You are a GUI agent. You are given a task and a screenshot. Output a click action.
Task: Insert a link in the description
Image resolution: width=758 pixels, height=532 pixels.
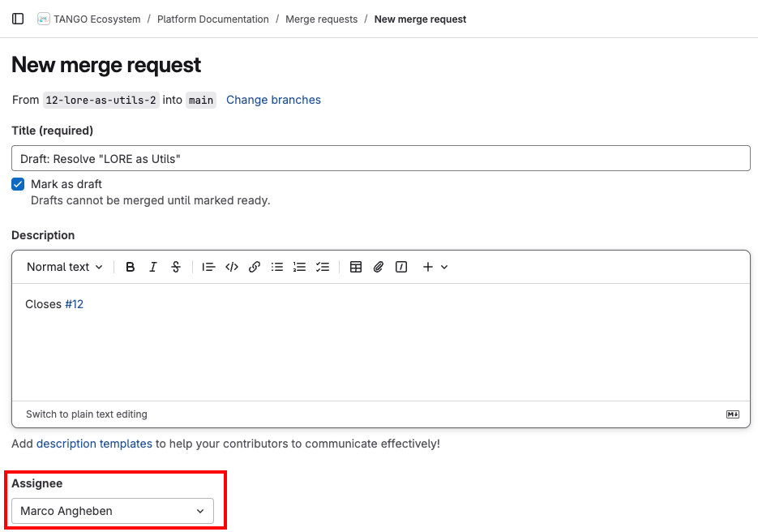pyautogui.click(x=254, y=266)
